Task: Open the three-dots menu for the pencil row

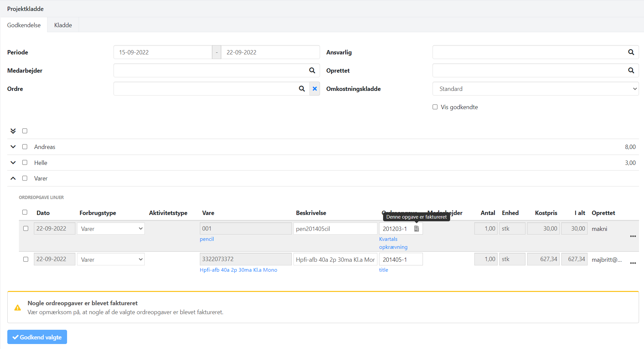Action: coord(633,236)
